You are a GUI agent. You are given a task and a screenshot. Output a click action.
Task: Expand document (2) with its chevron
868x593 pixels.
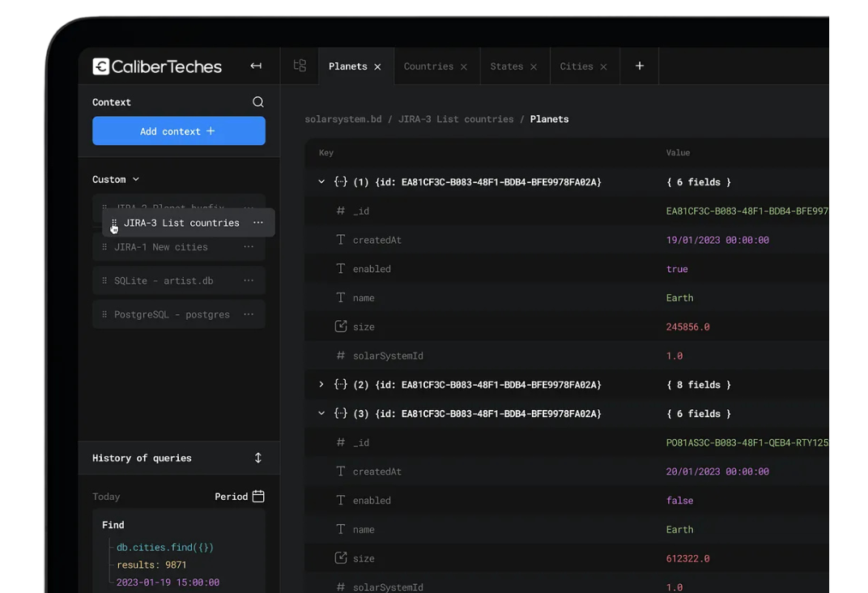321,384
